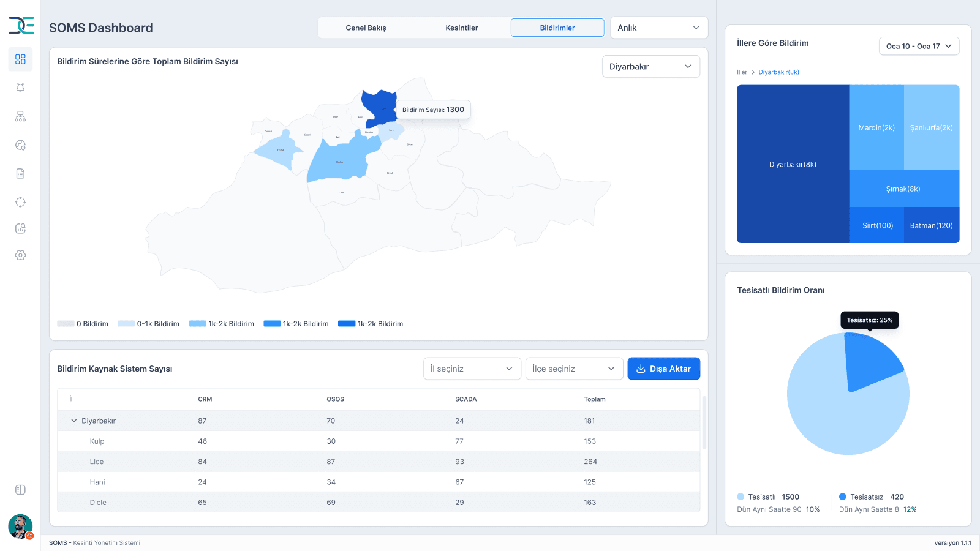Select the Lice table row
This screenshot has height=551, width=980.
click(x=379, y=462)
